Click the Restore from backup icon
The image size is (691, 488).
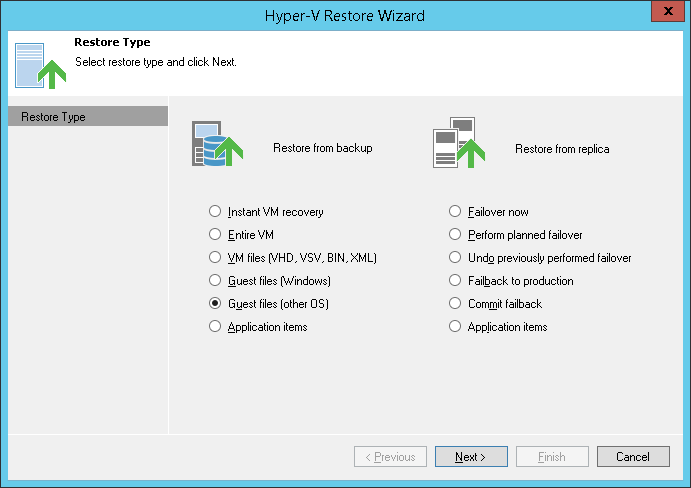[x=217, y=144]
